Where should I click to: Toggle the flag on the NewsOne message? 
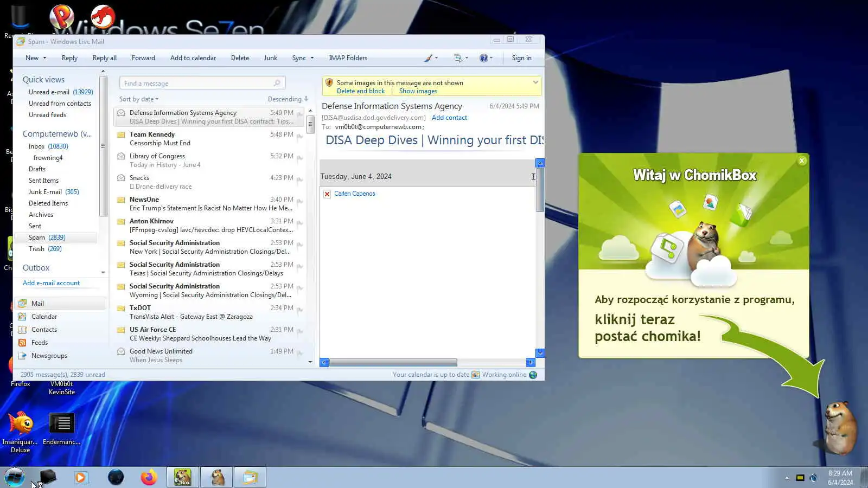pyautogui.click(x=299, y=202)
